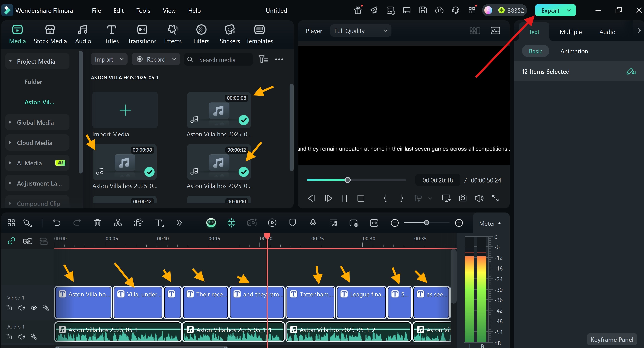Click the voiceover microphone icon

tap(313, 223)
